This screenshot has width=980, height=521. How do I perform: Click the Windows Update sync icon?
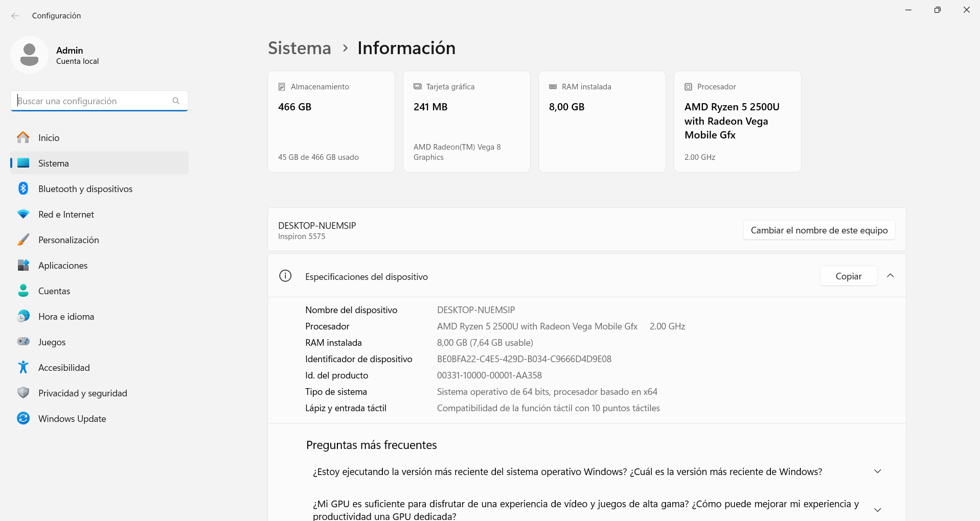[x=23, y=418]
